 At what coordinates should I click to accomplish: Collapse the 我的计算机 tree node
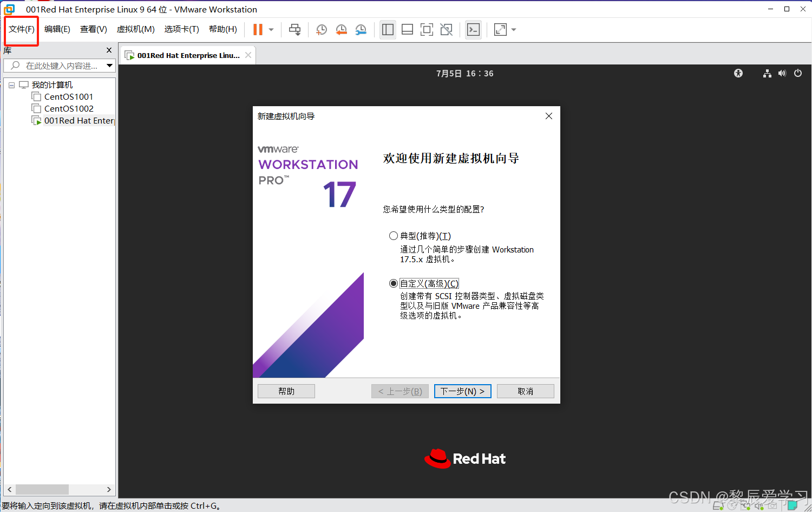pos(11,85)
